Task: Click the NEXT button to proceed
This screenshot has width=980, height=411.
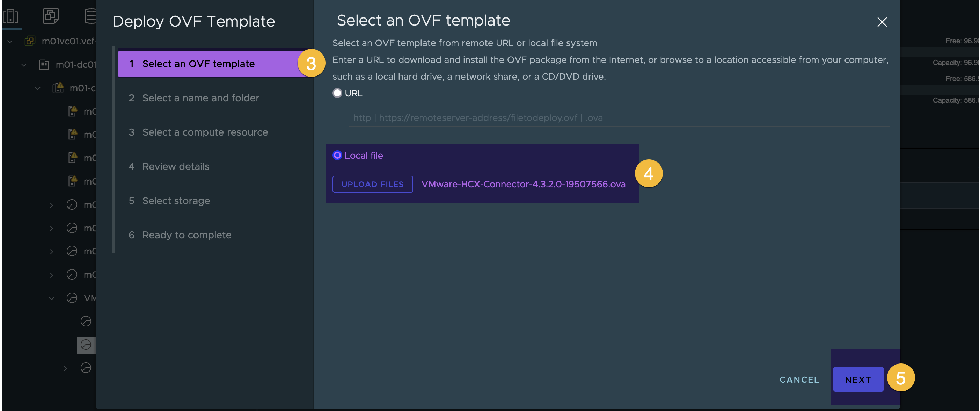Action: (858, 378)
